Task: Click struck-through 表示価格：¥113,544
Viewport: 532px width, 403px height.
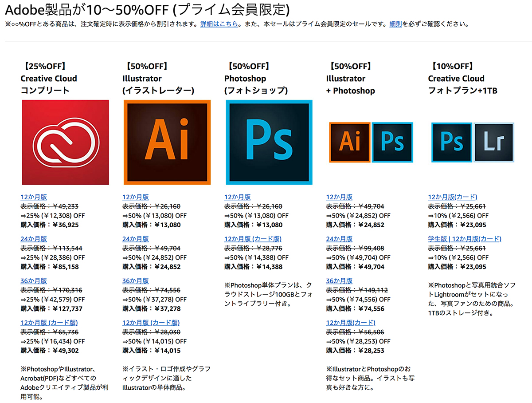Action: coord(51,248)
